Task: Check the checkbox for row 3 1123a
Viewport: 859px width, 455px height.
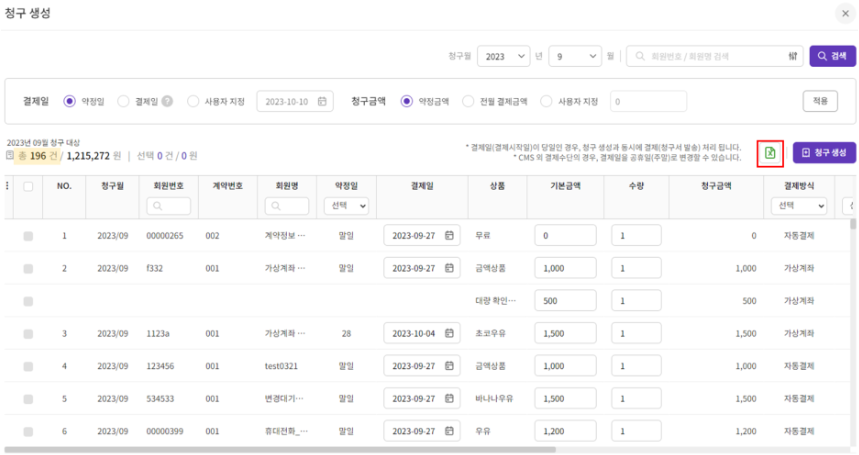Action: tap(28, 333)
